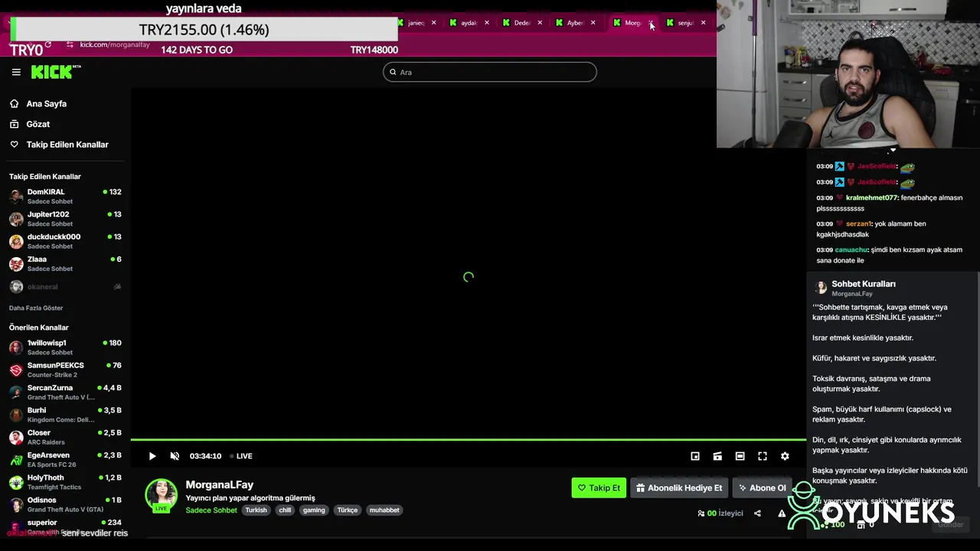Click MorganaLFay profile avatar
The height and width of the screenshot is (551, 980).
click(162, 495)
